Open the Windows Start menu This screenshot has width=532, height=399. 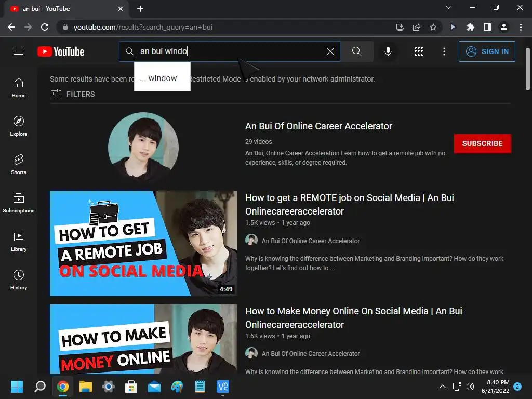(x=17, y=387)
